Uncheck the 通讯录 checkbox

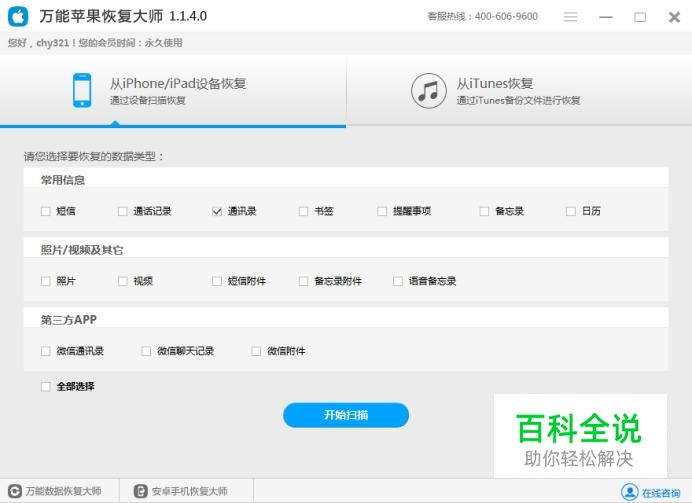tap(217, 211)
